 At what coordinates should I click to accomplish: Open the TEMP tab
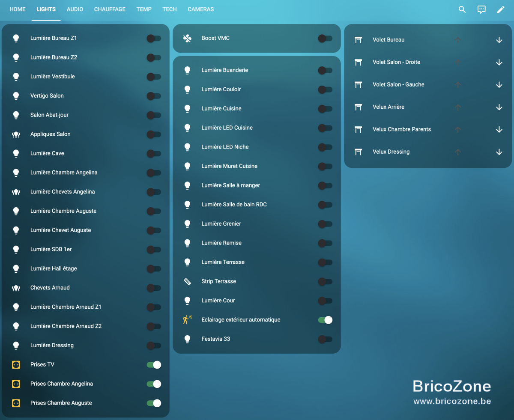coord(144,9)
